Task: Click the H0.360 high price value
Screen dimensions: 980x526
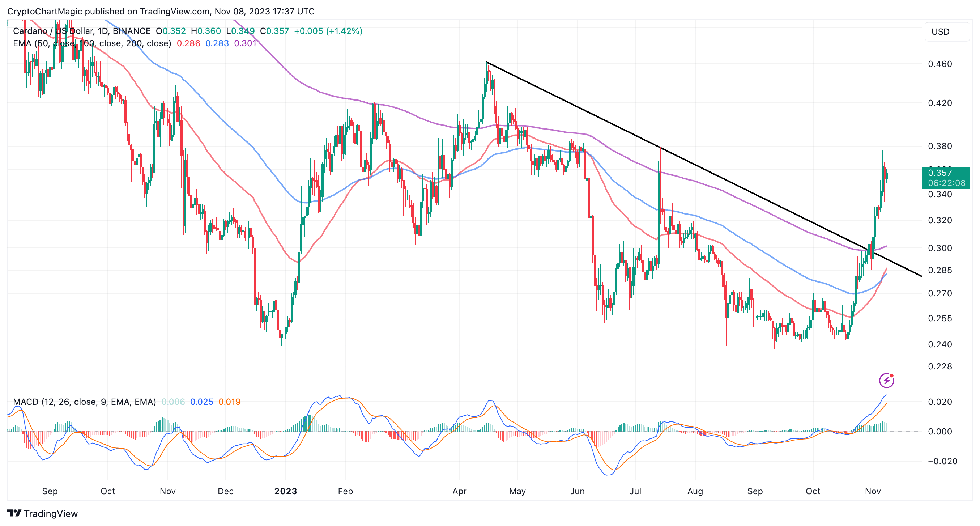Action: click(x=206, y=31)
